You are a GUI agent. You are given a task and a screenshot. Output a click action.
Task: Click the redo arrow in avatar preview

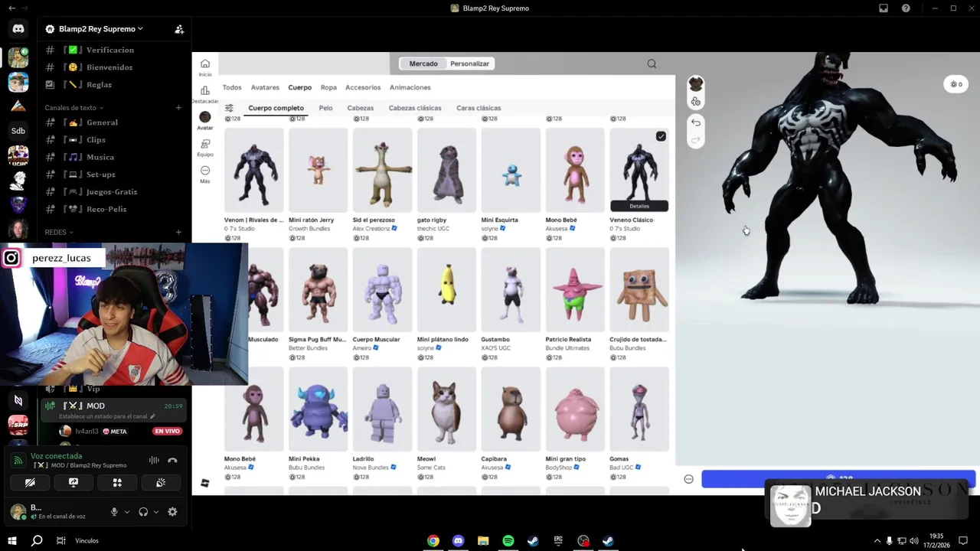tap(695, 140)
